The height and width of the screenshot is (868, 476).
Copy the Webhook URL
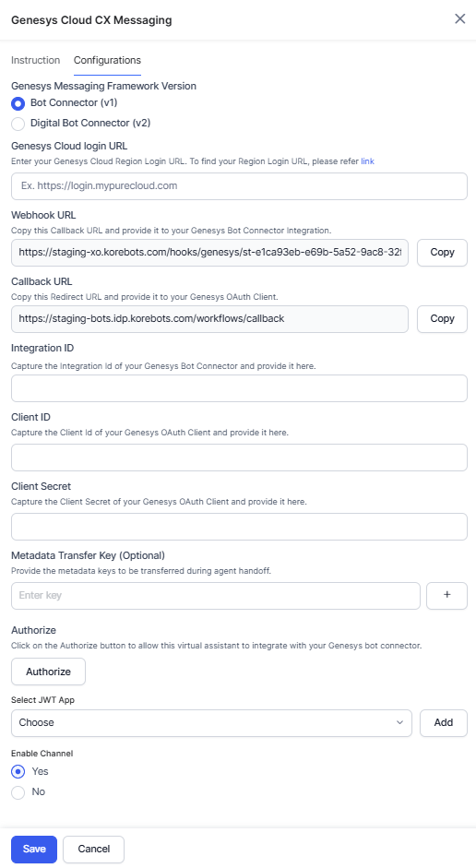(442, 253)
